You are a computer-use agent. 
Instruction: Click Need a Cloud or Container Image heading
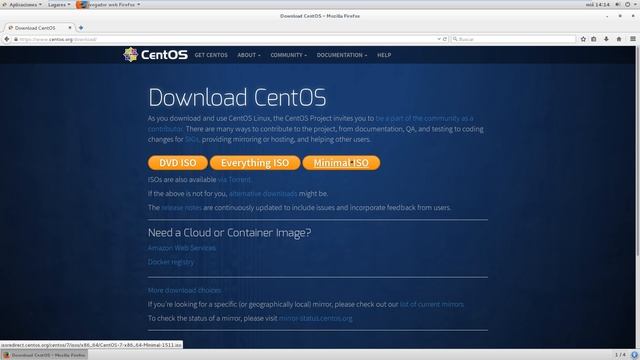pyautogui.click(x=229, y=233)
